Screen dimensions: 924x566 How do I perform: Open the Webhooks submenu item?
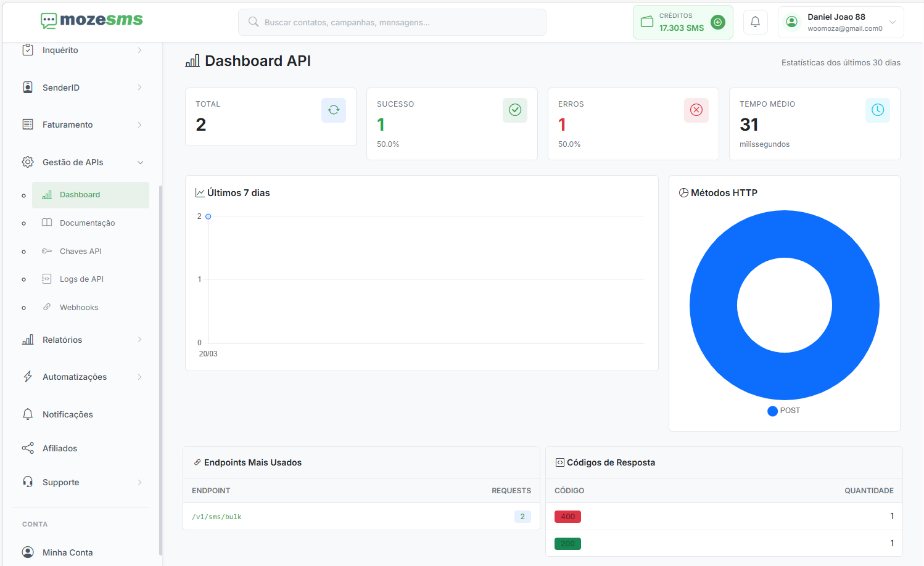click(x=79, y=308)
